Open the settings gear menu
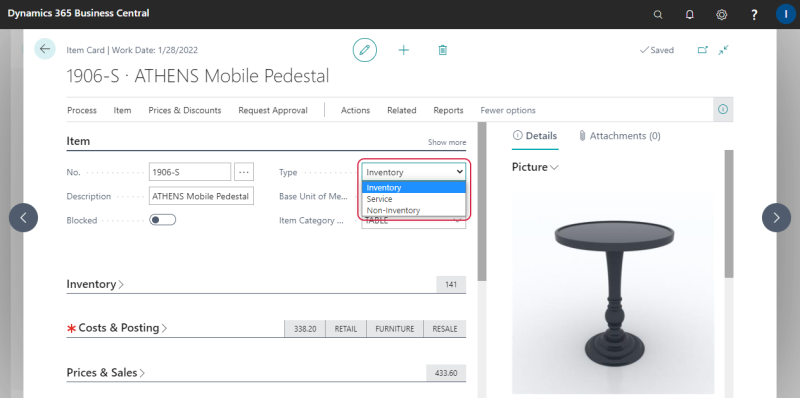Image resolution: width=800 pixels, height=398 pixels. [x=721, y=14]
